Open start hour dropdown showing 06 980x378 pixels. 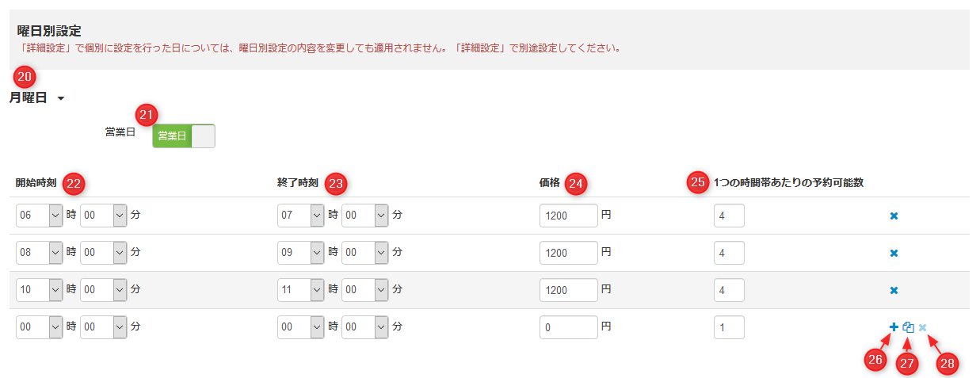click(39, 216)
